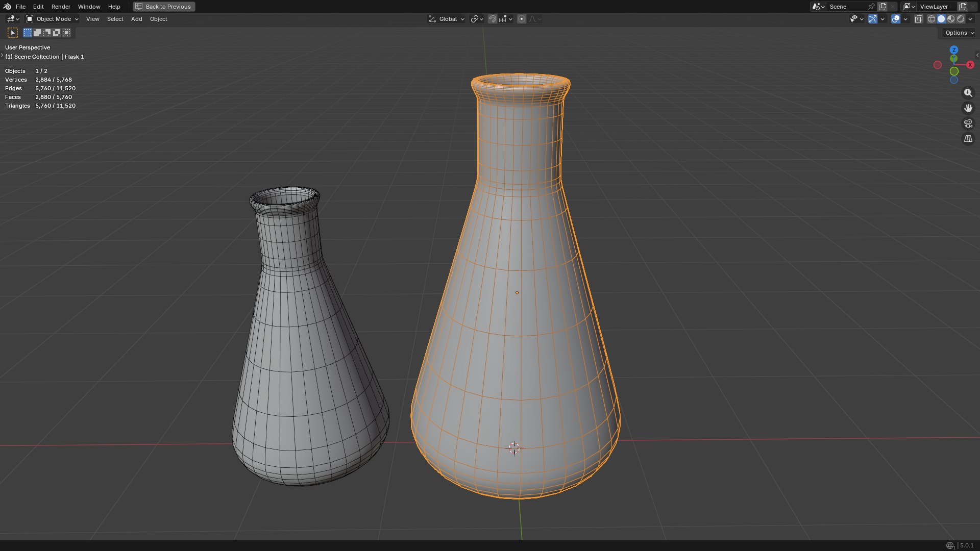Click the Vertices 2,884 / 5,768 statistic

pyautogui.click(x=38, y=80)
